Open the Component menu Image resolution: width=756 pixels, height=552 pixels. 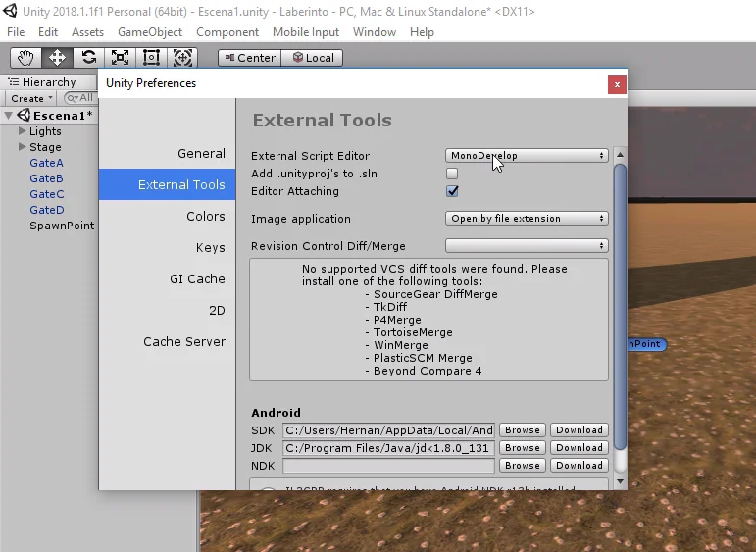tap(227, 32)
